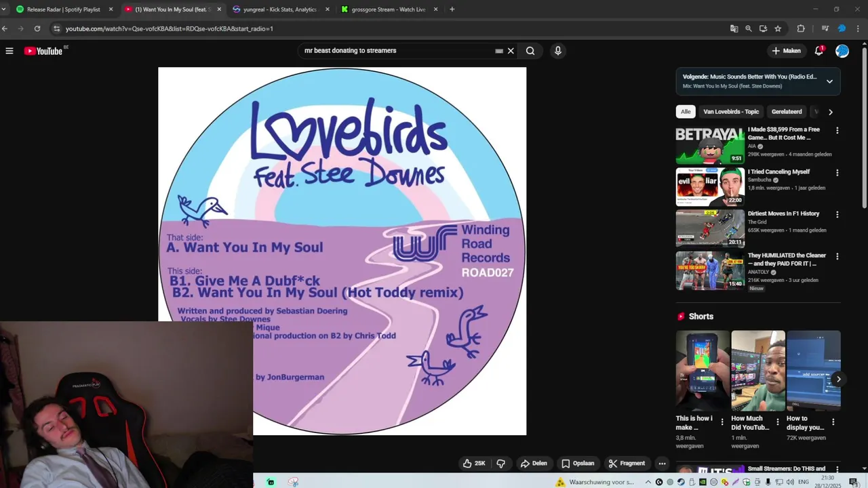The width and height of the screenshot is (868, 488).
Task: Show more filter chips with right arrow
Action: [831, 112]
